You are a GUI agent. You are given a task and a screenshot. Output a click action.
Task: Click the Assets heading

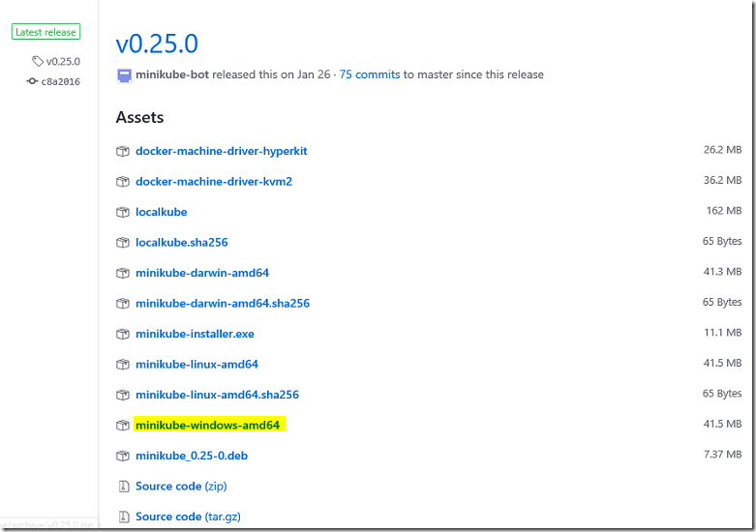click(139, 118)
